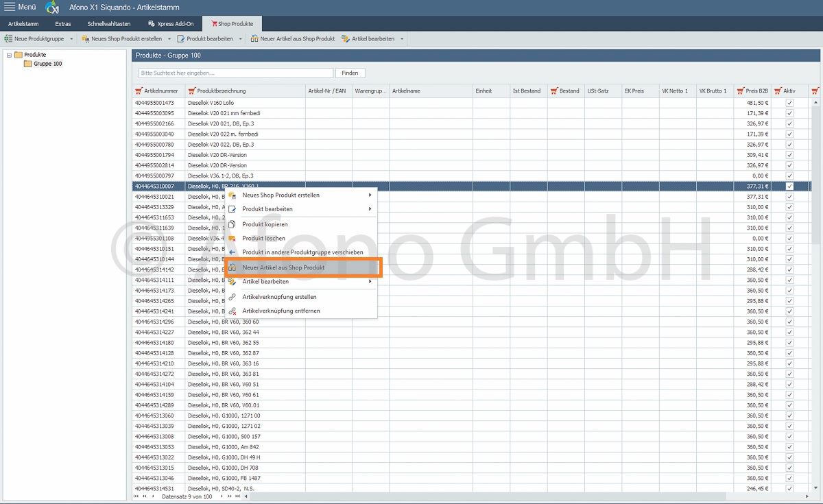Click the Finden button

click(350, 73)
